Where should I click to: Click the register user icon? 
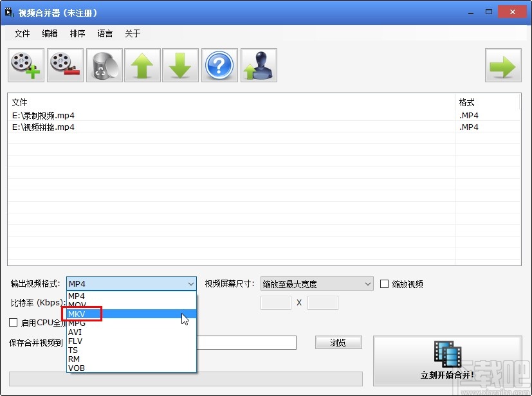coord(259,65)
